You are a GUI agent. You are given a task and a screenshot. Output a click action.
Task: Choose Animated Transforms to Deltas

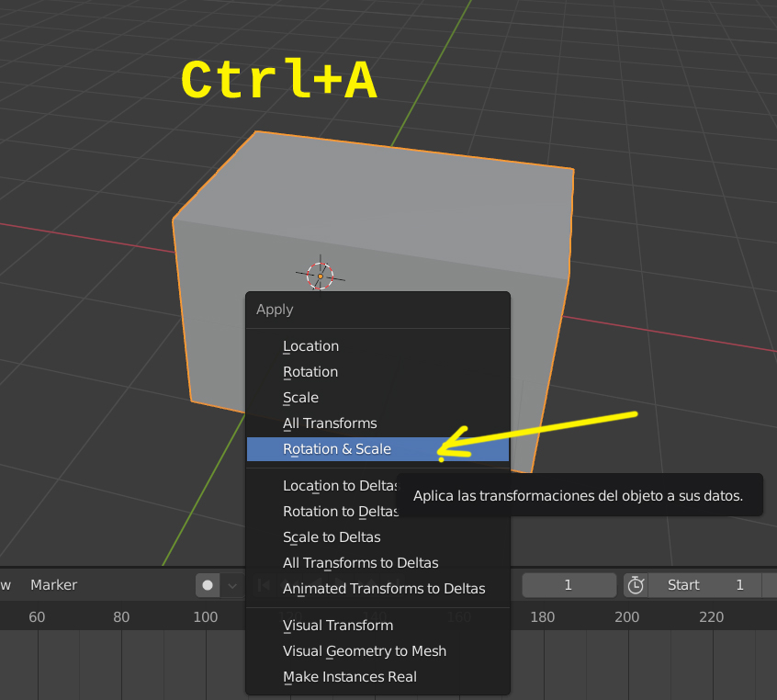point(377,589)
